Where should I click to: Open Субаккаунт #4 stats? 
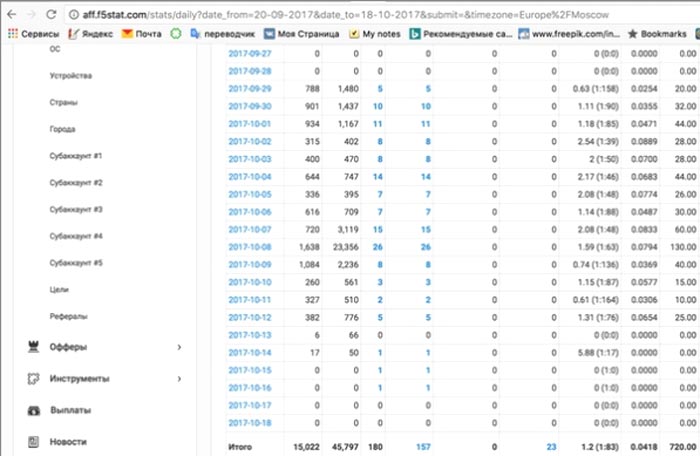pos(76,236)
